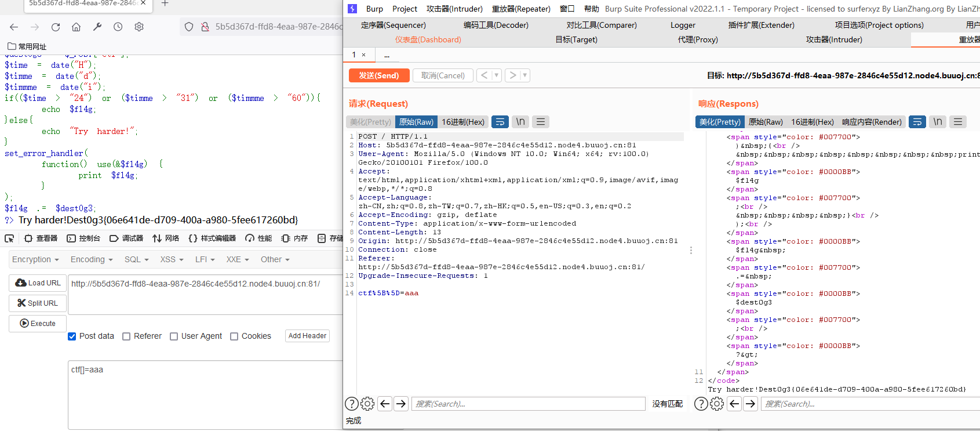Toggle word wrap icon in Response panel
Screen dimensions: 980x431
(x=917, y=122)
